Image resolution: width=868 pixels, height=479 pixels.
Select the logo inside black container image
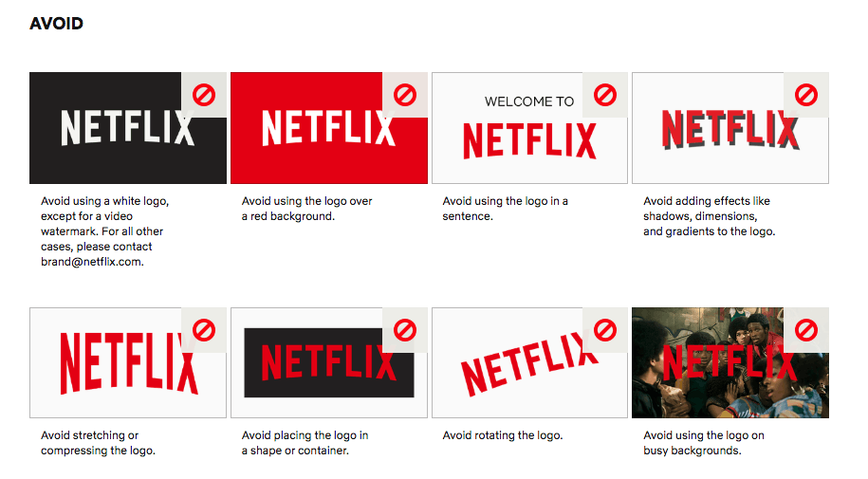coord(329,362)
